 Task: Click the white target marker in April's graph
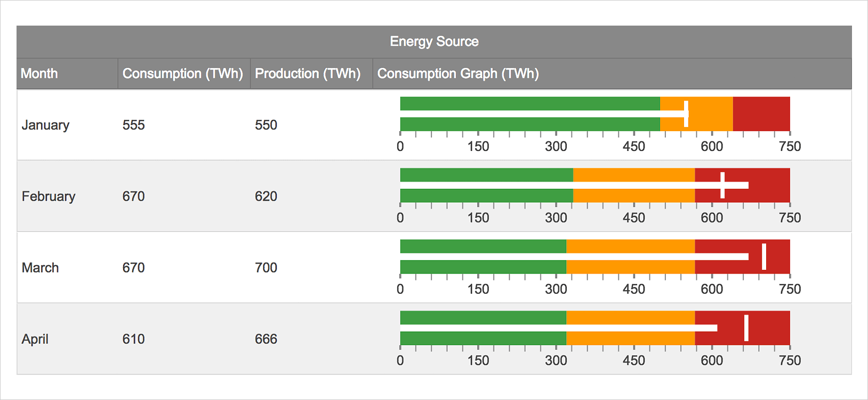point(746,328)
